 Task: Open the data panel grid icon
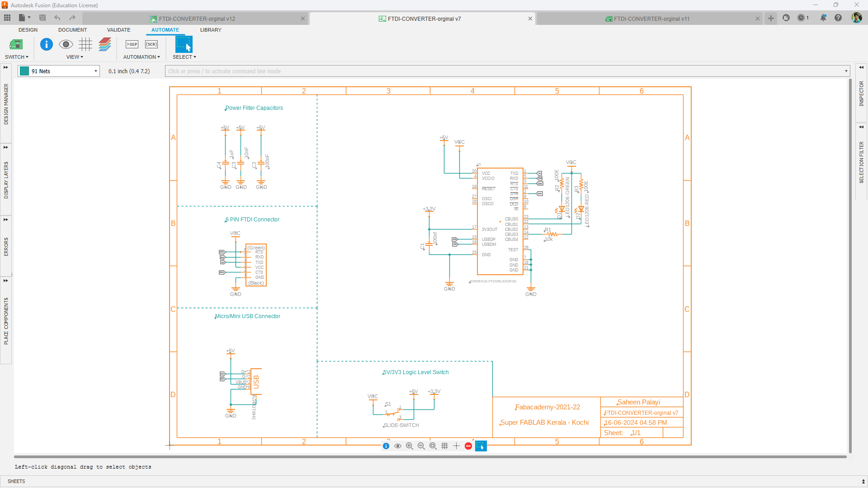click(7, 18)
